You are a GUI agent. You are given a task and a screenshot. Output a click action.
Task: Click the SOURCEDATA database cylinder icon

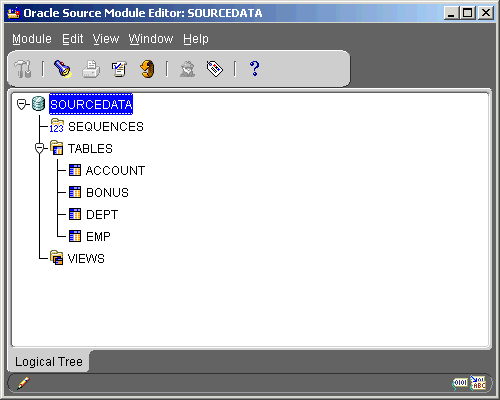point(38,104)
